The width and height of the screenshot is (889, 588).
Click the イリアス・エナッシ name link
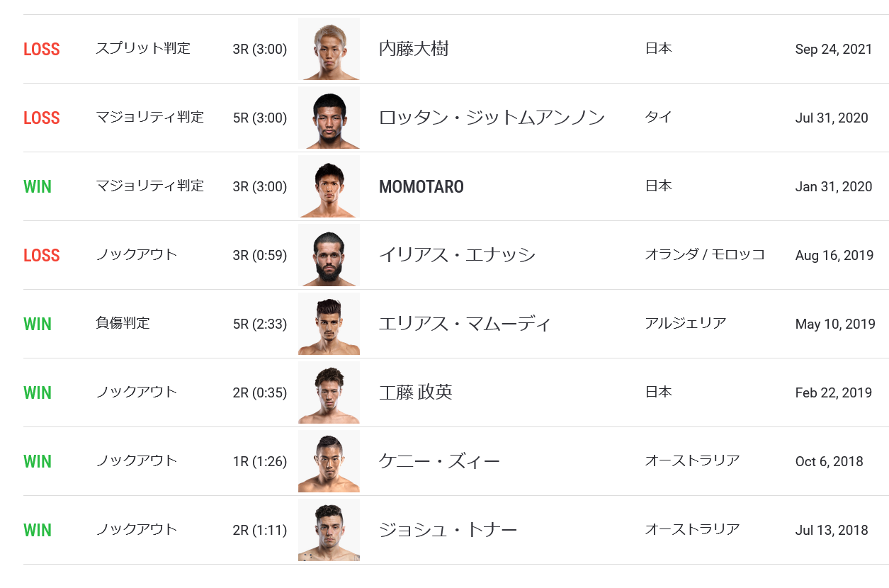coord(457,255)
